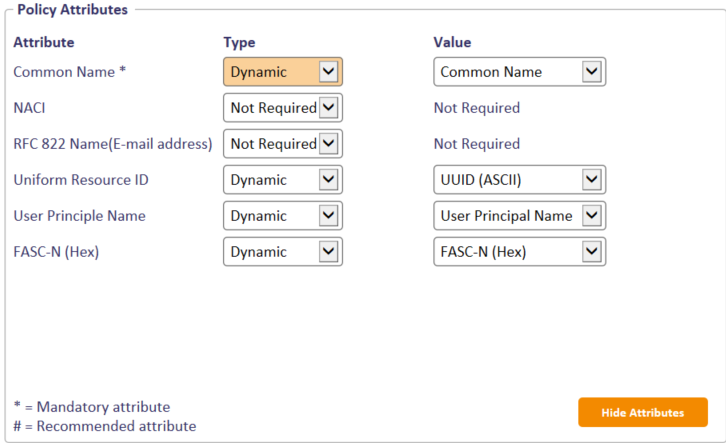Open the User Principal Name Value dropdown
The height and width of the screenshot is (443, 726).
[x=519, y=216]
